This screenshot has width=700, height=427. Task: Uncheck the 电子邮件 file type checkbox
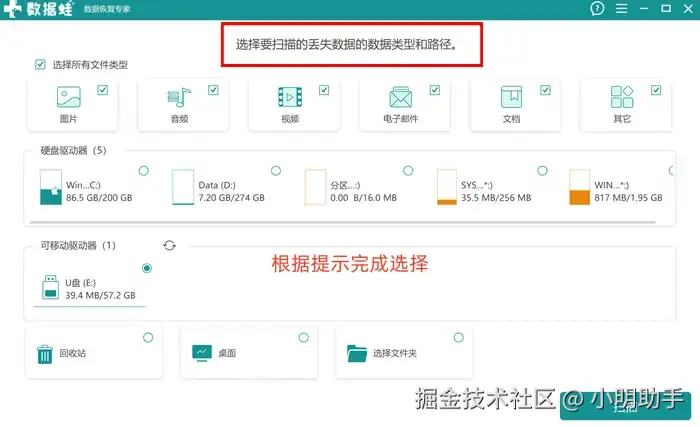point(435,90)
